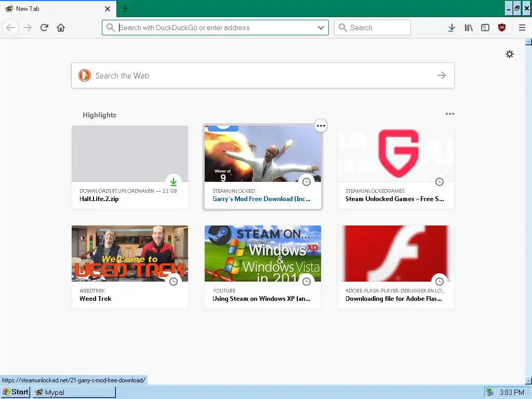
Task: Click Steam Unlocked Games title link
Action: point(395,199)
